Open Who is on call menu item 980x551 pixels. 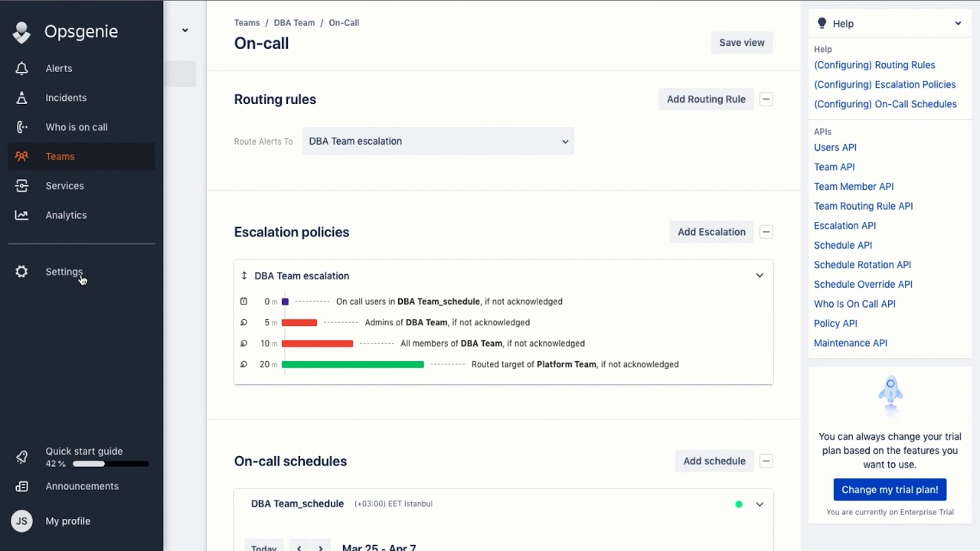point(77,127)
